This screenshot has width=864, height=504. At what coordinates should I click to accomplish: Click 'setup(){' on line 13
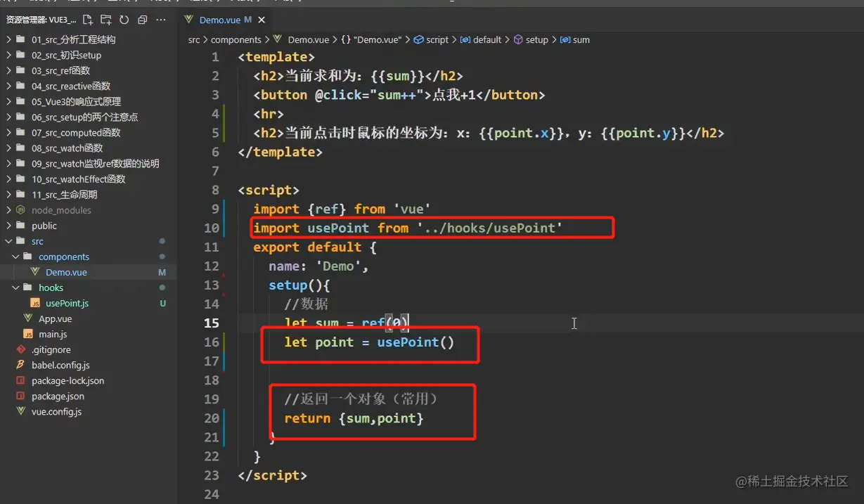pos(299,285)
